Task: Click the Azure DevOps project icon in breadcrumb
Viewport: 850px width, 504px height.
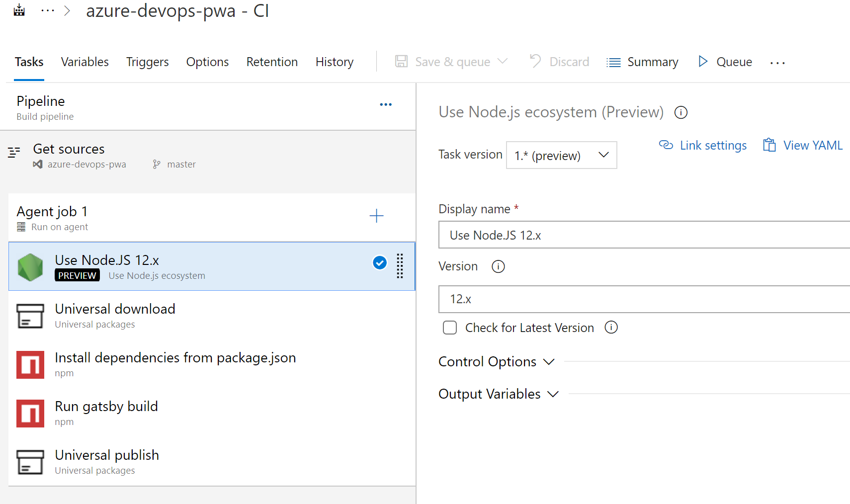Action: click(19, 10)
